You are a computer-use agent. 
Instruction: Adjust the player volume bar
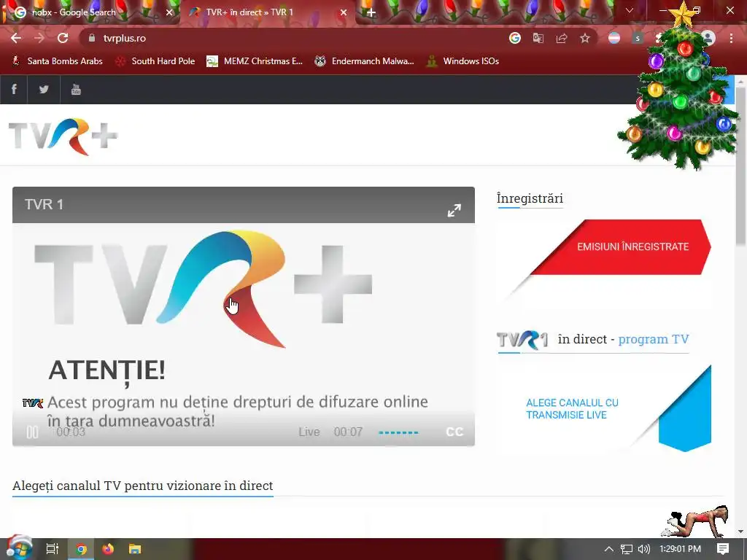click(398, 432)
